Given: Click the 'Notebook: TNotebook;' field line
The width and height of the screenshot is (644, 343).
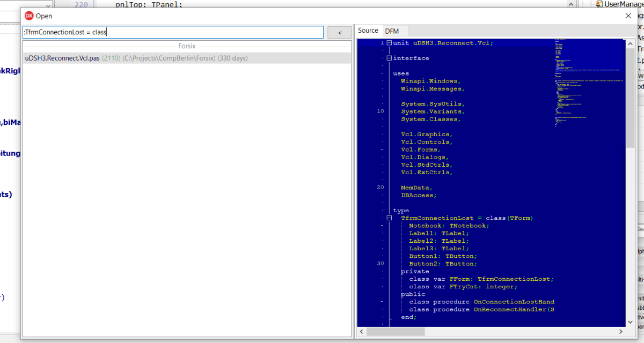Looking at the screenshot, I should tap(449, 226).
